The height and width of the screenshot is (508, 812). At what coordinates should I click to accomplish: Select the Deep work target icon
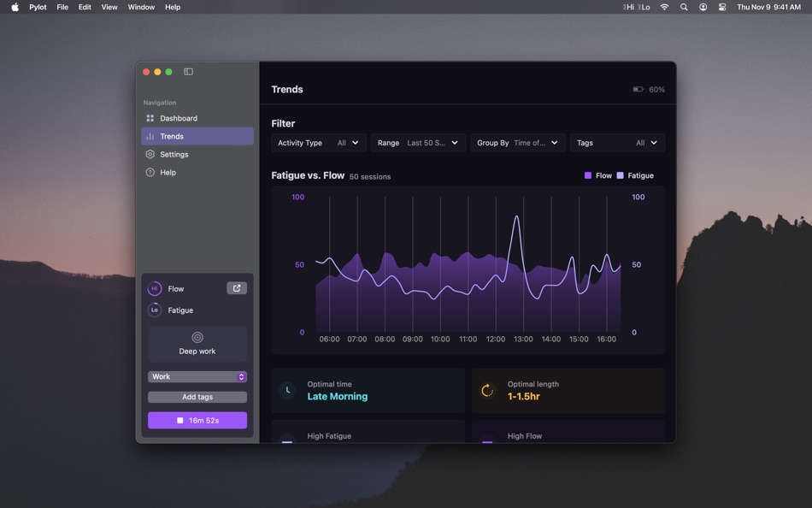[x=197, y=337]
